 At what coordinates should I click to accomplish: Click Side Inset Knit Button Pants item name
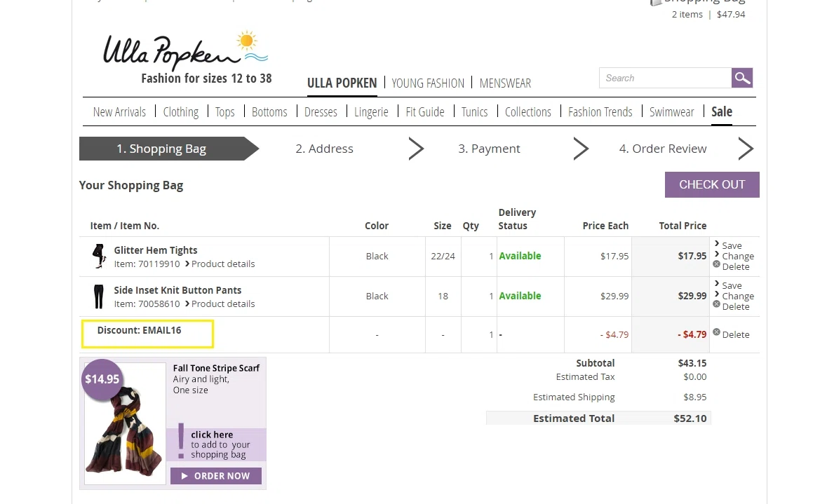coord(177,290)
